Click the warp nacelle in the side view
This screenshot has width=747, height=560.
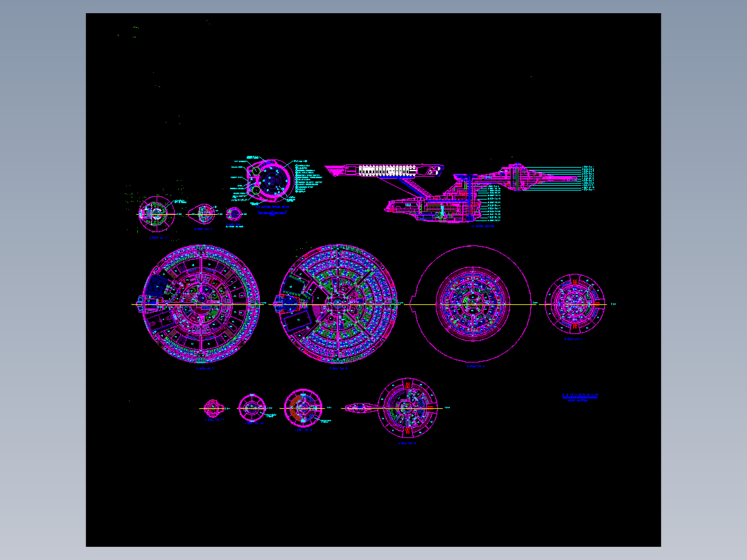point(385,170)
